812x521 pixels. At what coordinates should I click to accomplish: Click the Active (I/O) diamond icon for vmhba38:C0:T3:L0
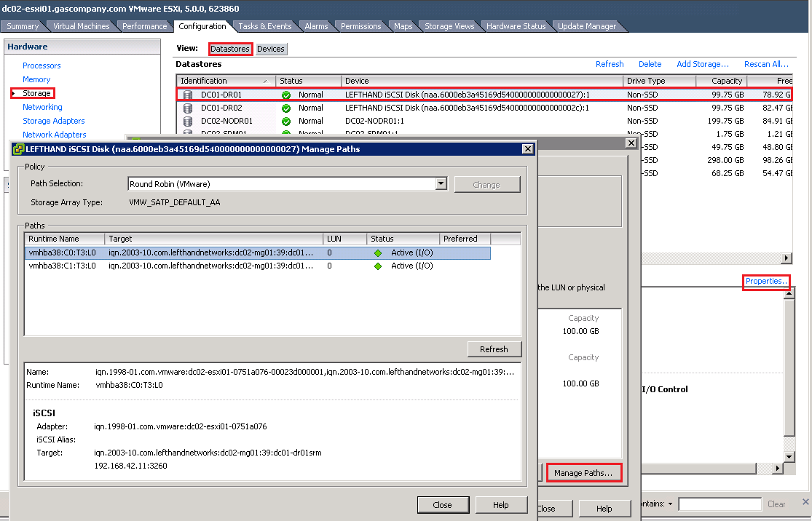click(378, 252)
